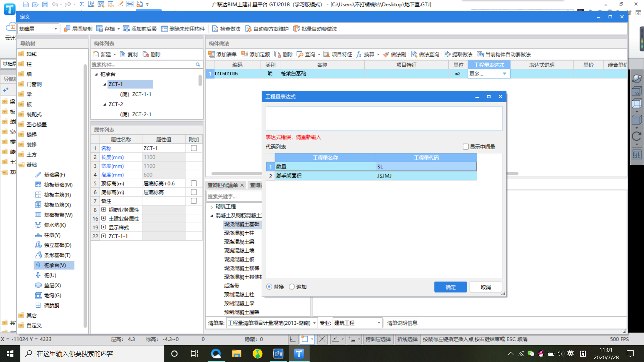The width and height of the screenshot is (644, 362).
Task: Toggle 附加 checkbox for 底标高 row
Action: tap(194, 192)
